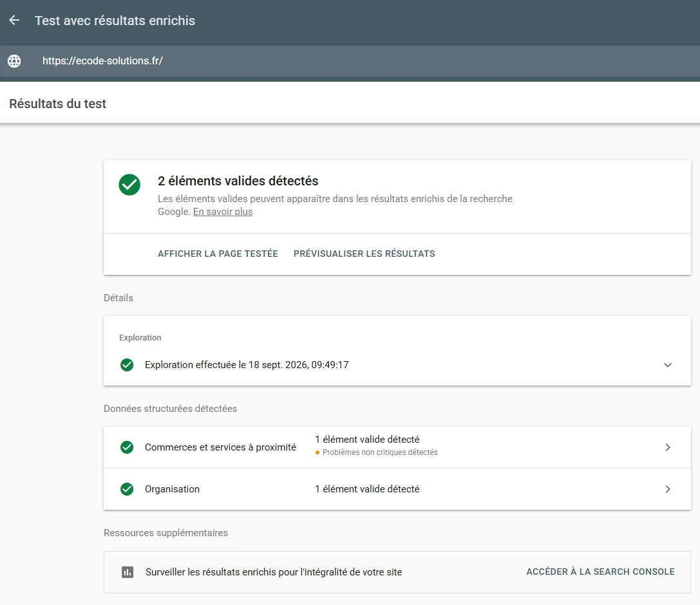Expand the Exploration details chevron
The image size is (700, 605).
(x=668, y=365)
